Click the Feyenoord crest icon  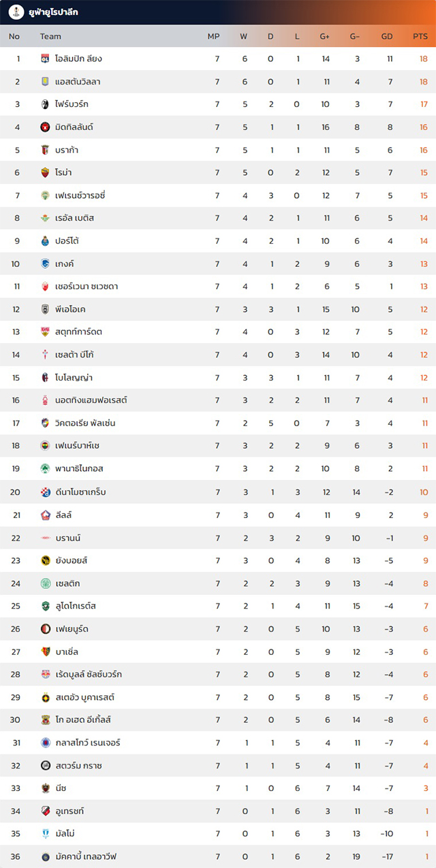[46, 629]
